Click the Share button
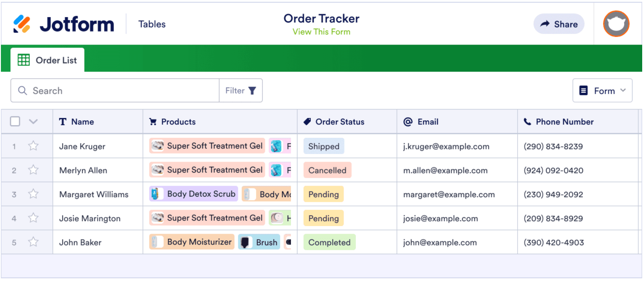 559,24
